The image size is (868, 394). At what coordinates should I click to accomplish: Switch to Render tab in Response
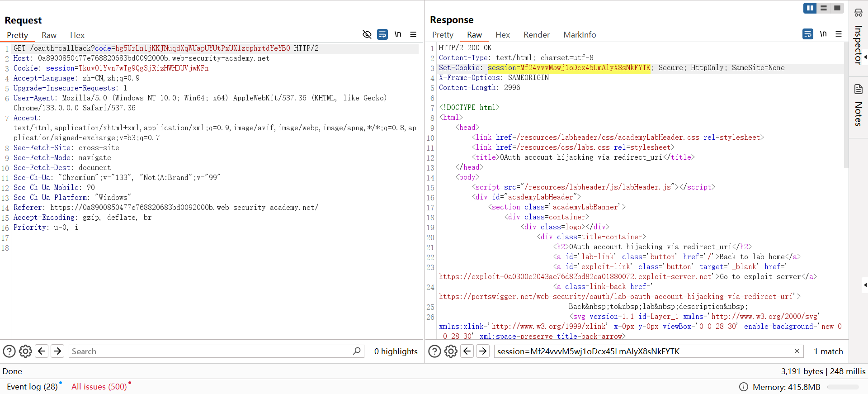click(x=536, y=35)
